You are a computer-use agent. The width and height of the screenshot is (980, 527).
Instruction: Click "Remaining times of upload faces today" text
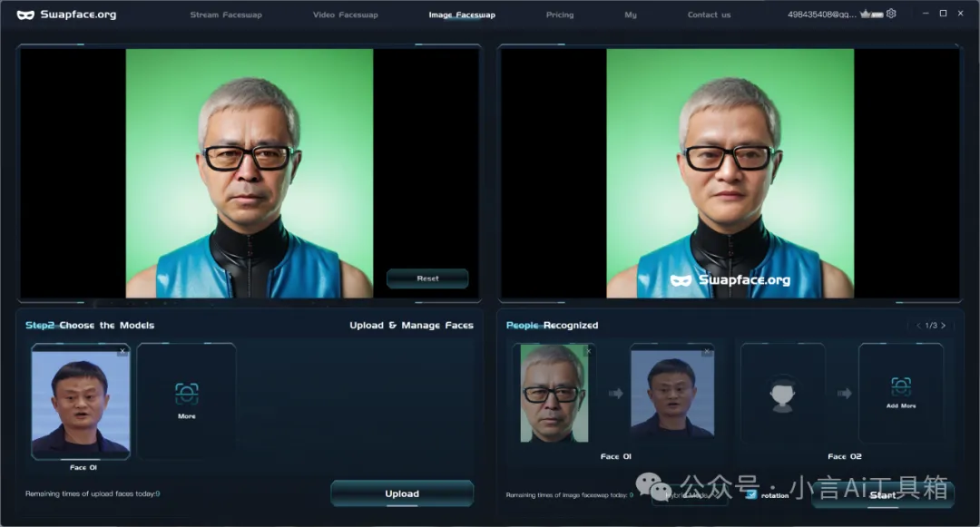tap(93, 494)
